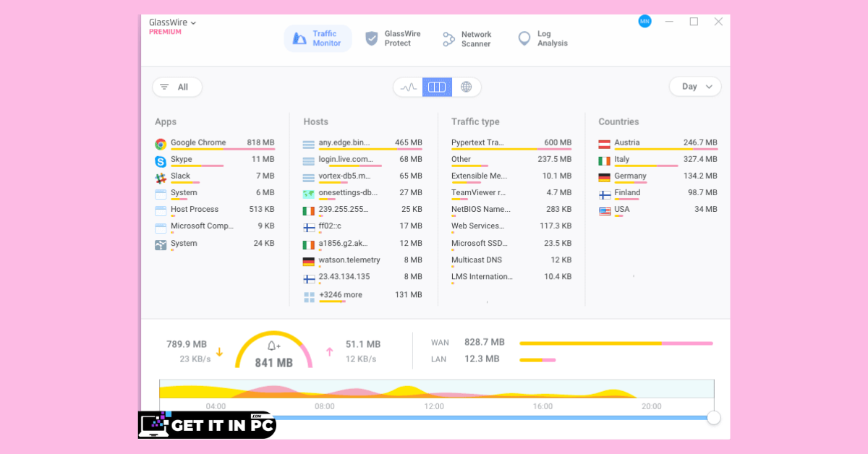868x454 pixels.
Task: Click the 841 MB total usage value
Action: tap(273, 363)
